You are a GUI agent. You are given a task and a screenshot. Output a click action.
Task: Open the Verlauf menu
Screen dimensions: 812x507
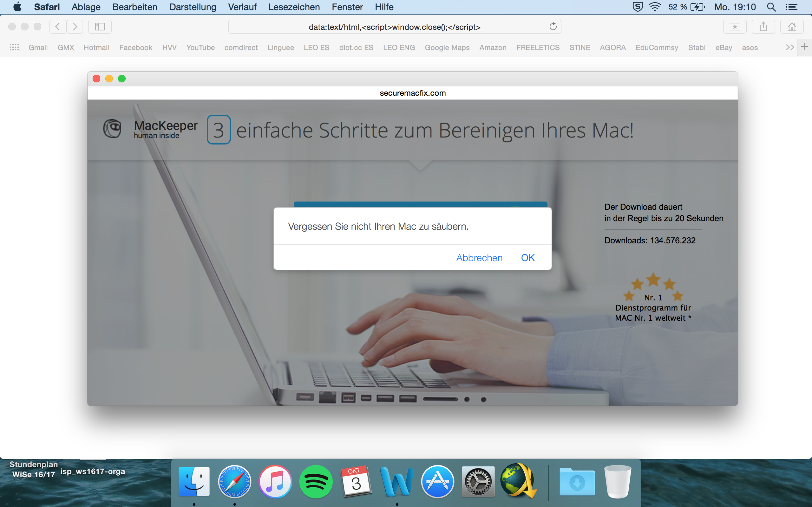[x=242, y=7]
